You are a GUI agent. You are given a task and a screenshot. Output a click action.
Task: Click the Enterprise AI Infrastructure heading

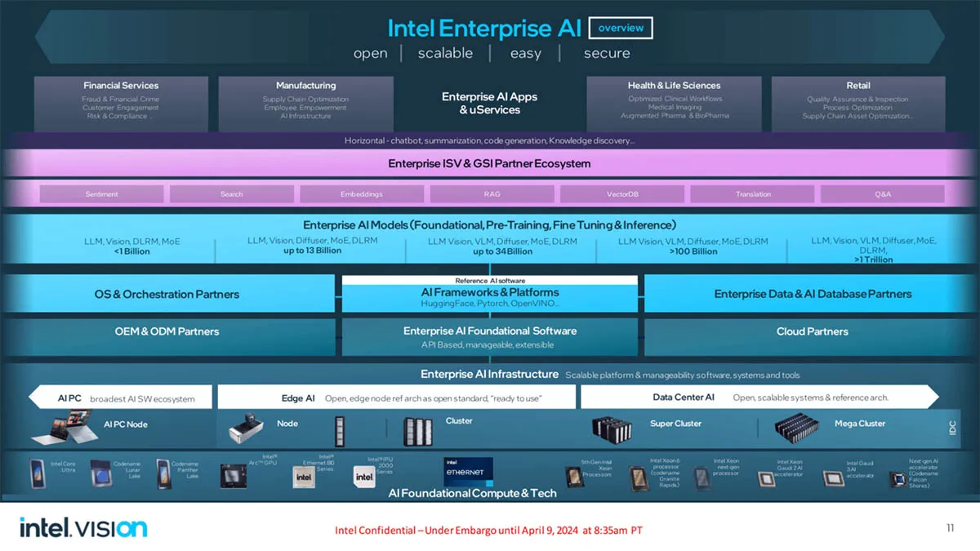click(x=491, y=374)
